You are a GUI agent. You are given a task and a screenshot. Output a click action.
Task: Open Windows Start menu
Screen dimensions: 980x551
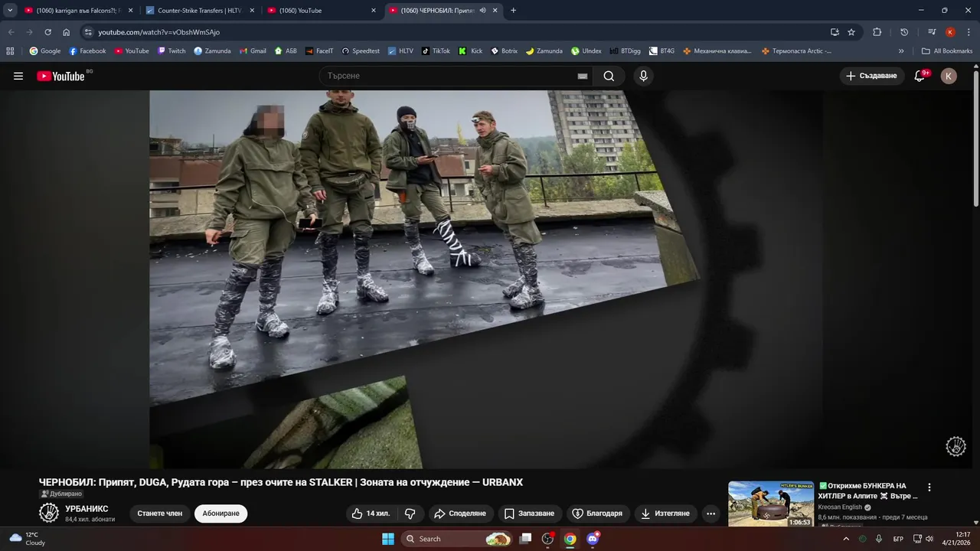tap(387, 539)
